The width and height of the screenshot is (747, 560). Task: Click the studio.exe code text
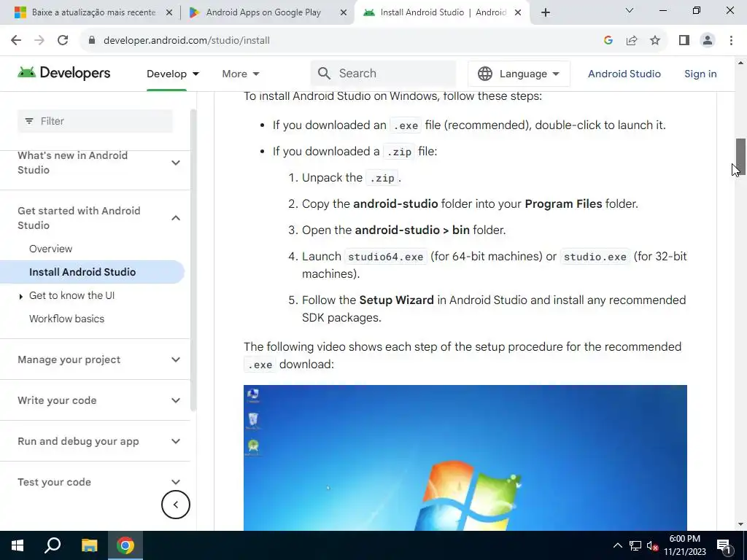[x=595, y=257]
